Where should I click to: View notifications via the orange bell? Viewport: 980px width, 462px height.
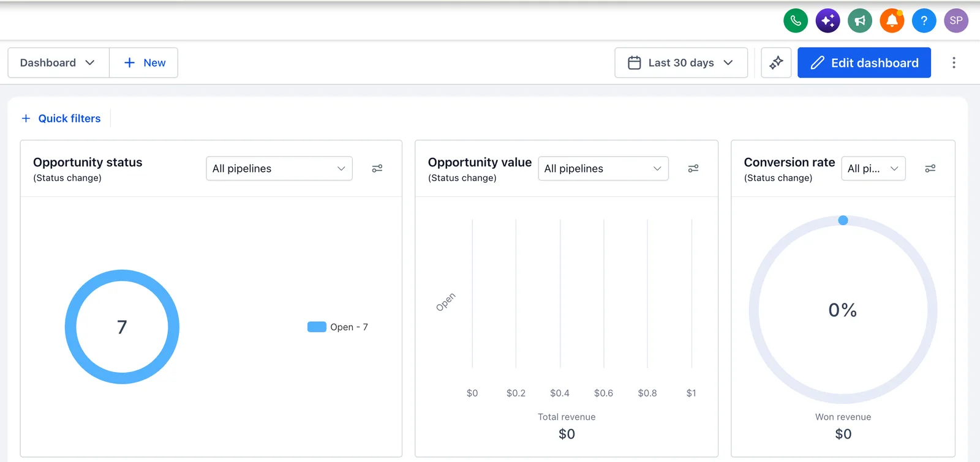[x=892, y=21]
